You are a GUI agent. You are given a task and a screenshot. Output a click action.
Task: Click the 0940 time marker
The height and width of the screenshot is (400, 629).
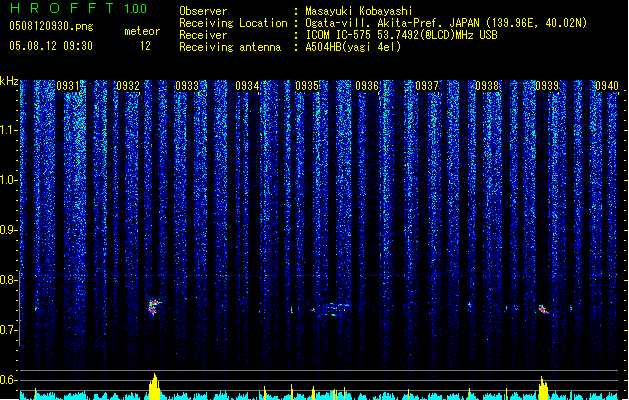pyautogui.click(x=607, y=86)
